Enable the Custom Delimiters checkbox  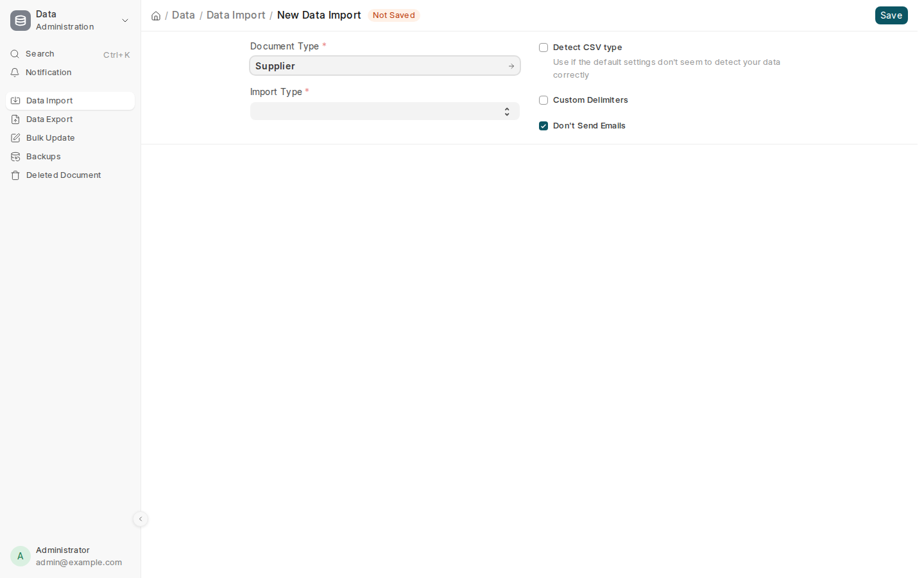pos(543,100)
